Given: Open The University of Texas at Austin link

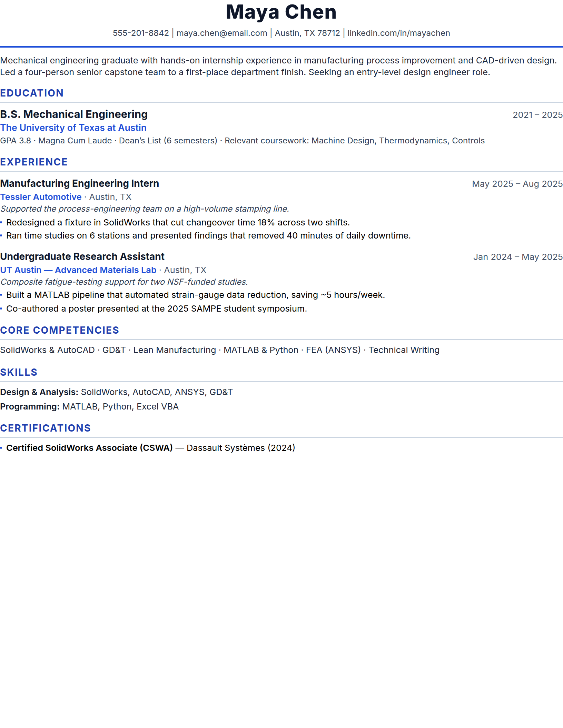Looking at the screenshot, I should click(x=73, y=128).
